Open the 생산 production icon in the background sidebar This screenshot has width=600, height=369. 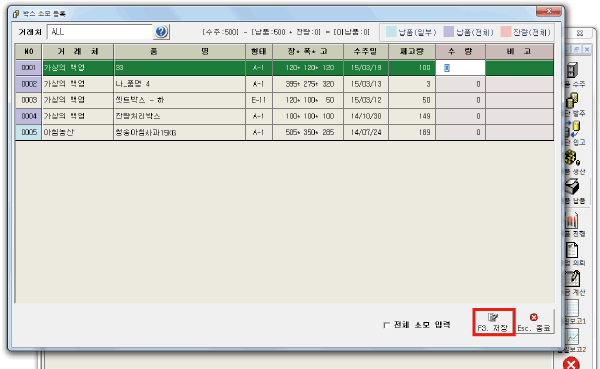(572, 158)
